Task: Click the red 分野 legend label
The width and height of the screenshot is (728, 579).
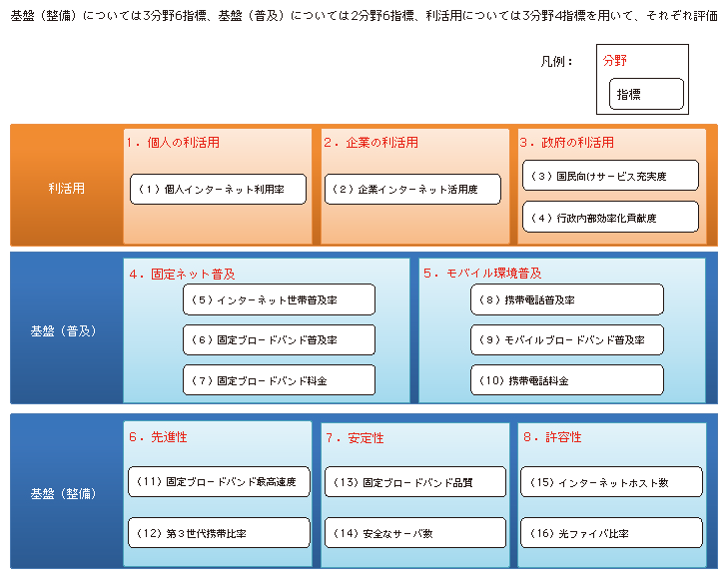Action: (x=615, y=60)
